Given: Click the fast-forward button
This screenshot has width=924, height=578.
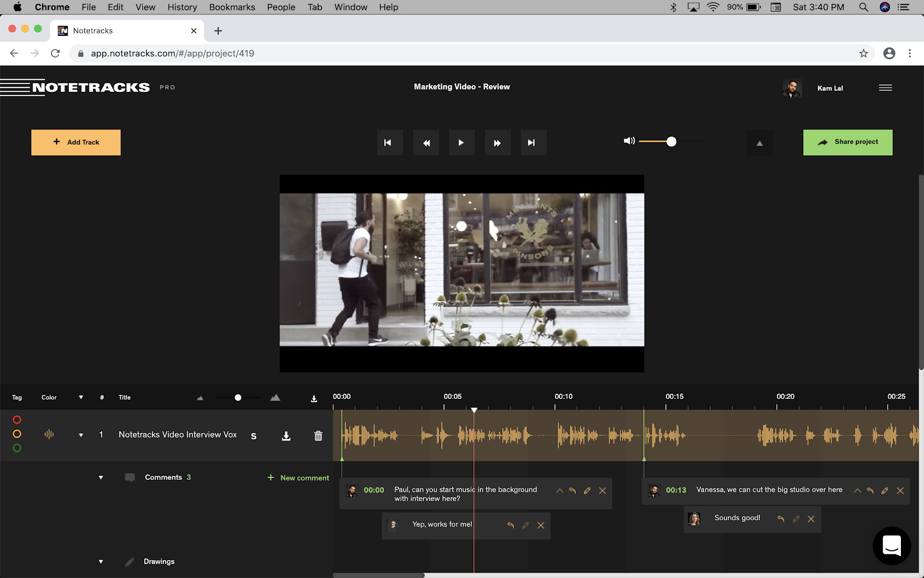Looking at the screenshot, I should (x=497, y=143).
